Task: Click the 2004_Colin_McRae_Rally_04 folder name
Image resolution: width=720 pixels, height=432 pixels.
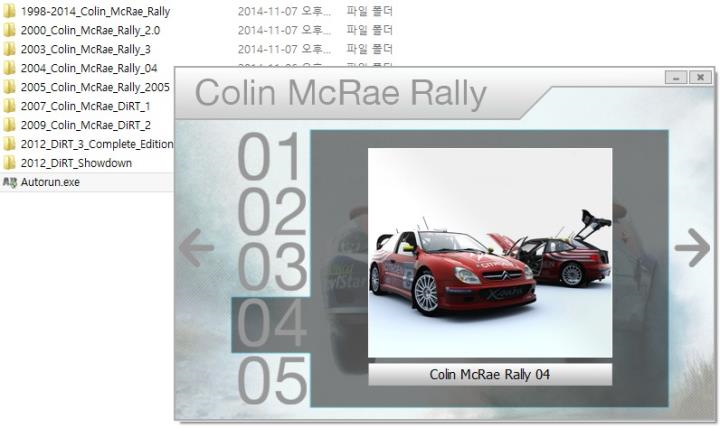Action: [x=89, y=68]
